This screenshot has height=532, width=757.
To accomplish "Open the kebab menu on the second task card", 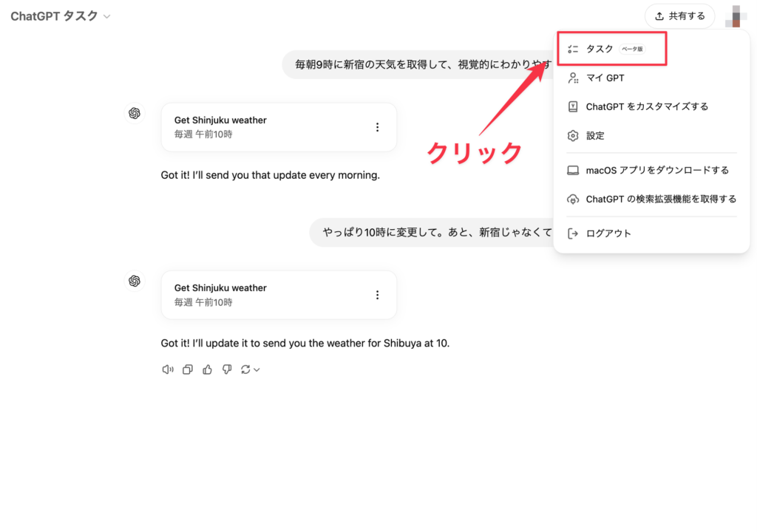I will point(378,295).
